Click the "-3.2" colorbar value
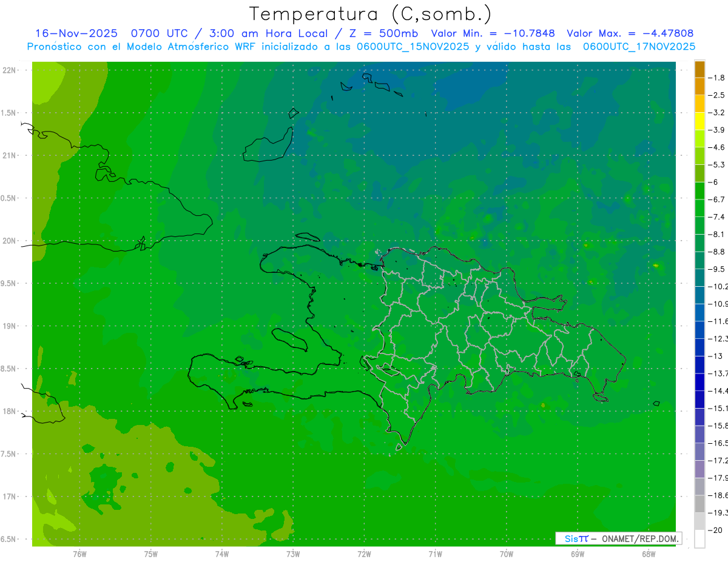Image resolution: width=728 pixels, height=562 pixels. click(718, 113)
